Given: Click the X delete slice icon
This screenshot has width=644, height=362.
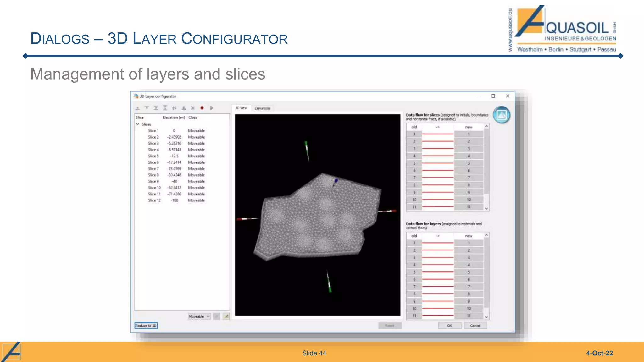Looking at the screenshot, I should pyautogui.click(x=193, y=108).
